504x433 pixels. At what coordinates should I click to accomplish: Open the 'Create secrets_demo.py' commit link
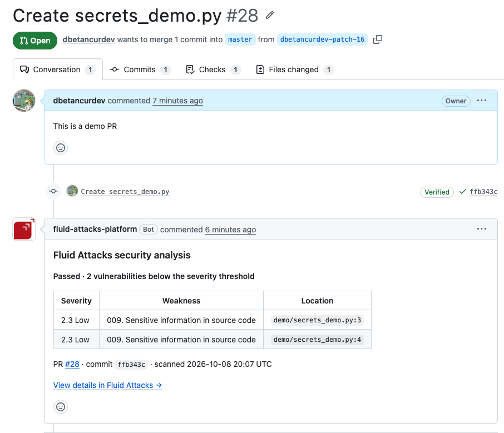tap(125, 192)
